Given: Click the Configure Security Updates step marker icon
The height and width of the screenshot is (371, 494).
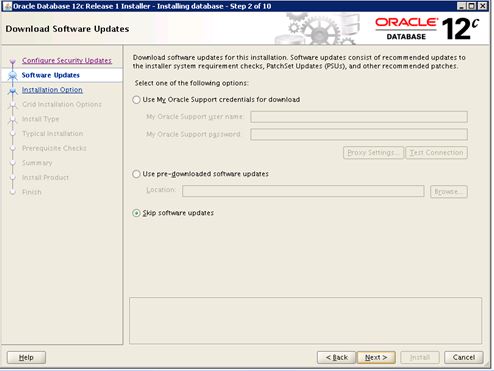Looking at the screenshot, I should [x=13, y=61].
